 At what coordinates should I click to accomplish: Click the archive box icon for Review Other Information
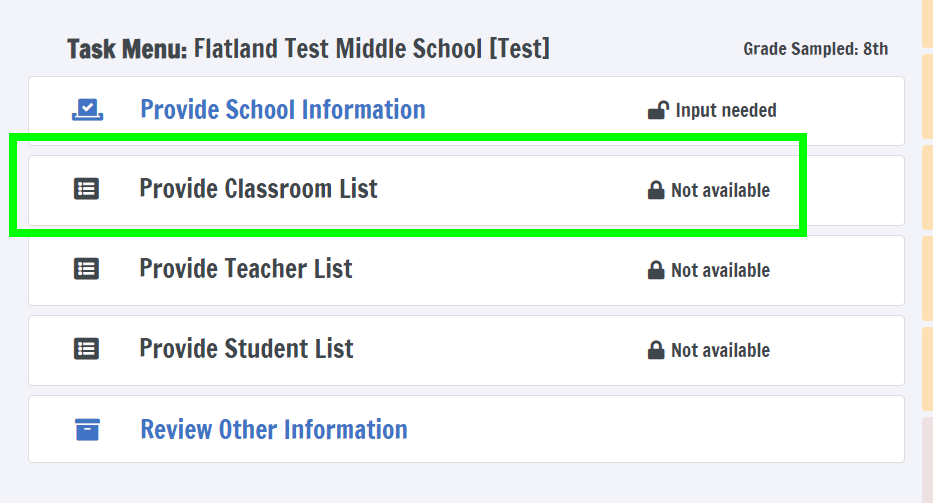coord(87,430)
